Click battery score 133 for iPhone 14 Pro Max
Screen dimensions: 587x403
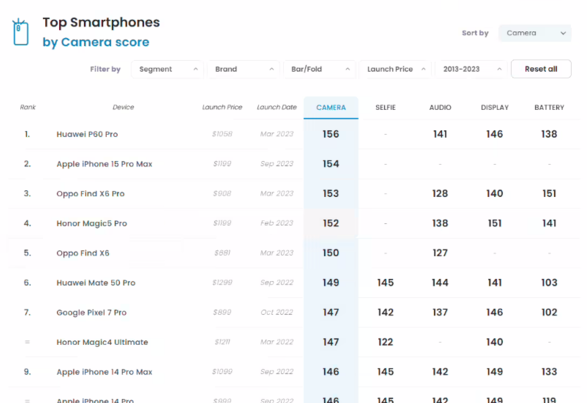tap(549, 372)
